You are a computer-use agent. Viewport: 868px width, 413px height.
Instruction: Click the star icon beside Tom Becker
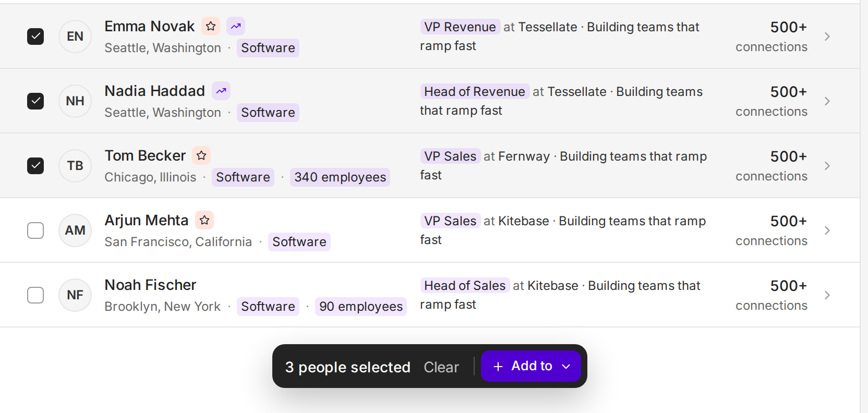(201, 155)
